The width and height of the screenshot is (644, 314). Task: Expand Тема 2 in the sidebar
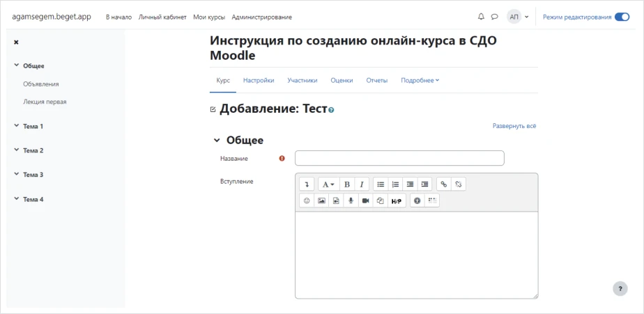[x=17, y=150]
